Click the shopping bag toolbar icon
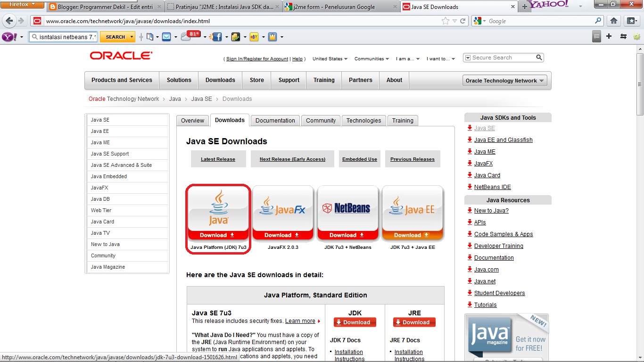644x362 pixels. pyautogui.click(x=272, y=37)
